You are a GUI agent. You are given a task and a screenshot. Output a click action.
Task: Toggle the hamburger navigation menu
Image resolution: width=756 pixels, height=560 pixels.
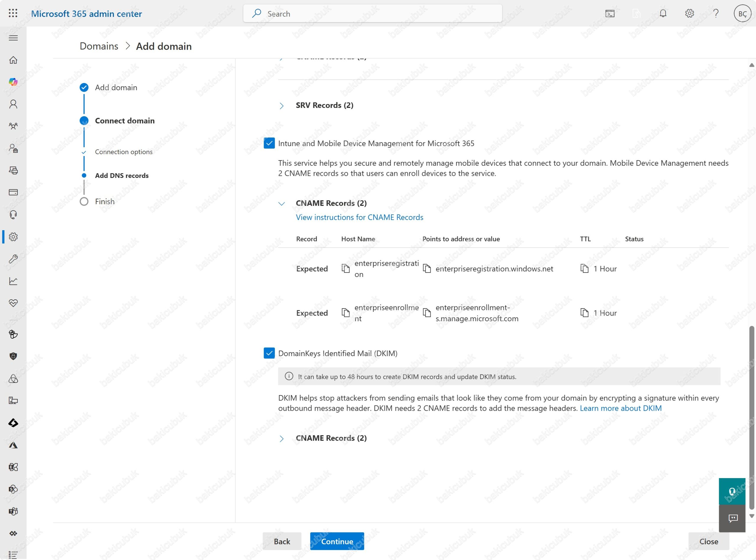pos(13,38)
